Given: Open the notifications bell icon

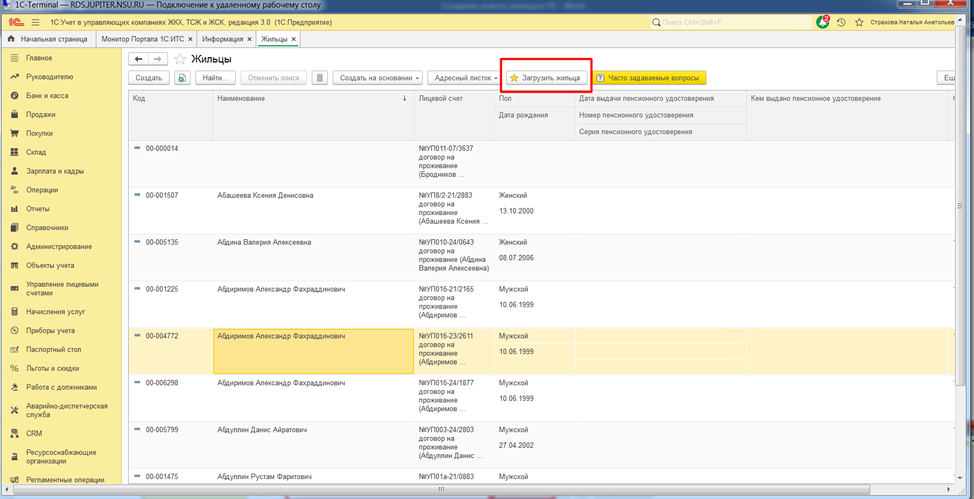Looking at the screenshot, I should tap(822, 21).
